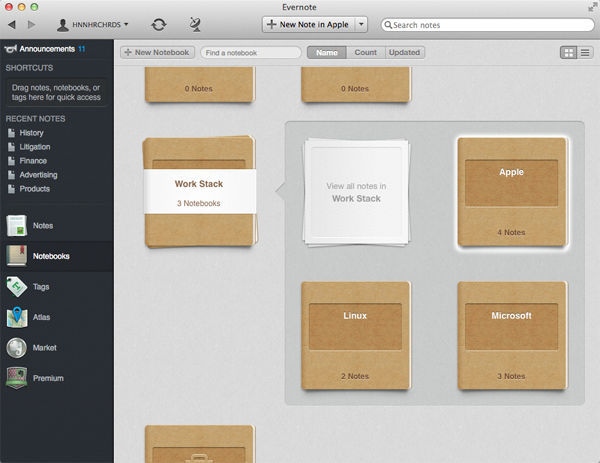The width and height of the screenshot is (600, 463).
Task: Expand the New Note dropdown arrow
Action: (x=361, y=24)
